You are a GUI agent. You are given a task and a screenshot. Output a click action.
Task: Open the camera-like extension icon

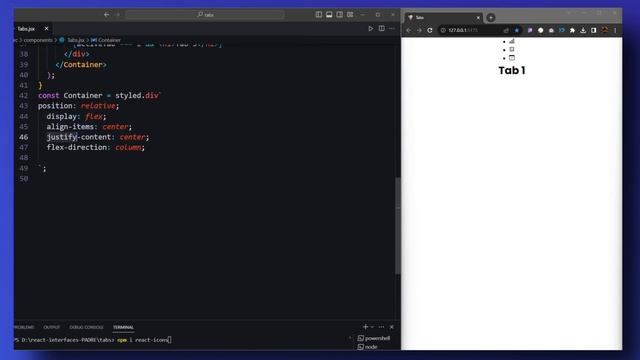551,30
